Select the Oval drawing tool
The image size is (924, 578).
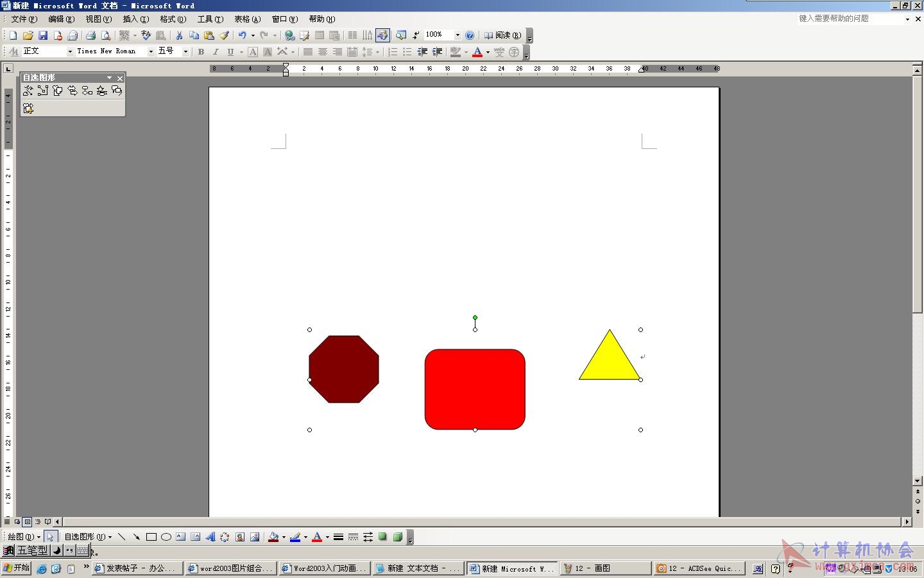[166, 537]
